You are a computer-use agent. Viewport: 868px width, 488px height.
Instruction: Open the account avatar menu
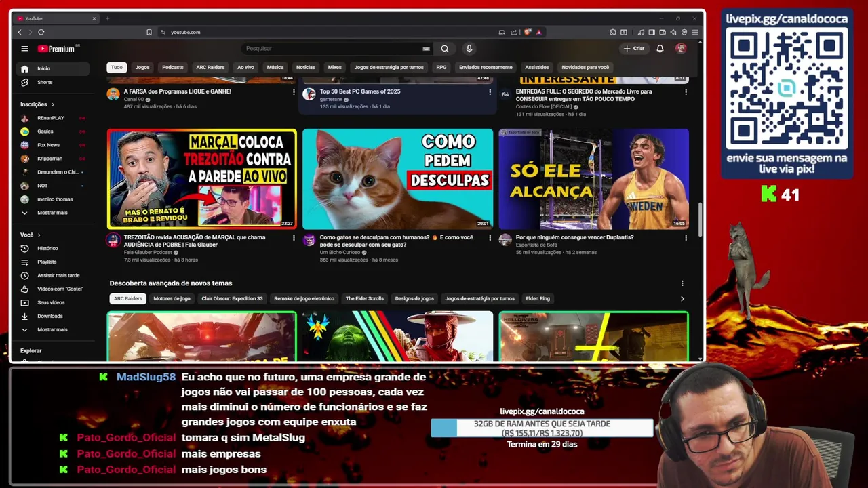pos(681,49)
